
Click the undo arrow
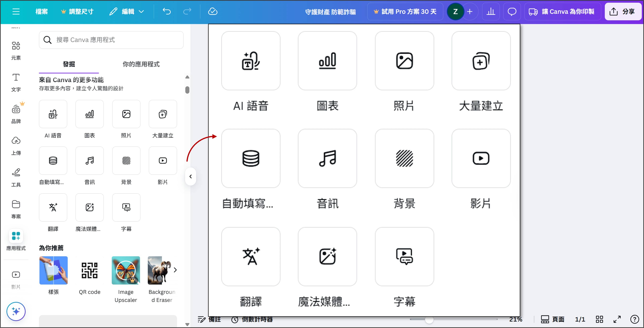(167, 12)
